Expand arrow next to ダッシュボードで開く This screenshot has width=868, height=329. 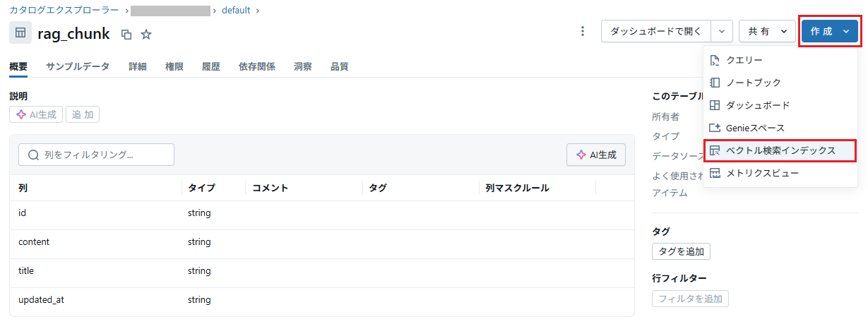tap(721, 31)
